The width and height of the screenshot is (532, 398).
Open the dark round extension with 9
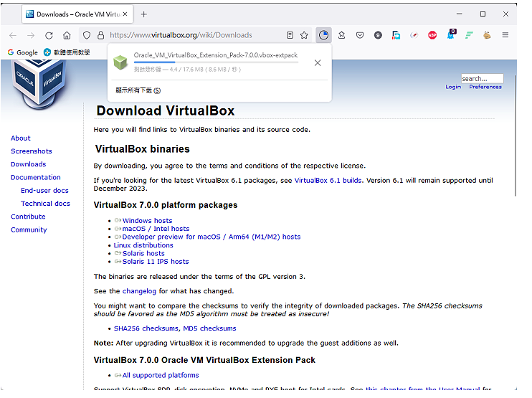[x=378, y=35]
